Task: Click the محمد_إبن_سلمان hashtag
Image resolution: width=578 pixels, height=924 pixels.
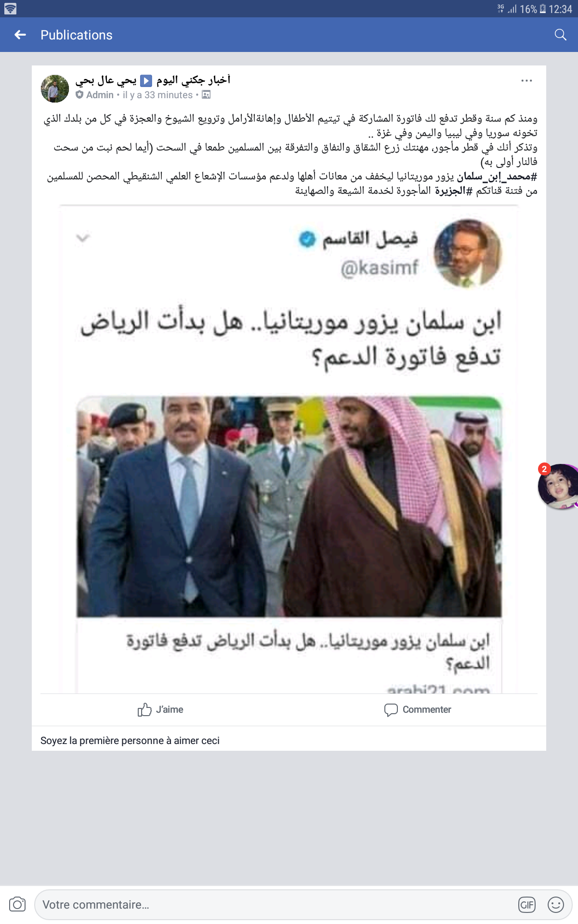Action: [497, 177]
